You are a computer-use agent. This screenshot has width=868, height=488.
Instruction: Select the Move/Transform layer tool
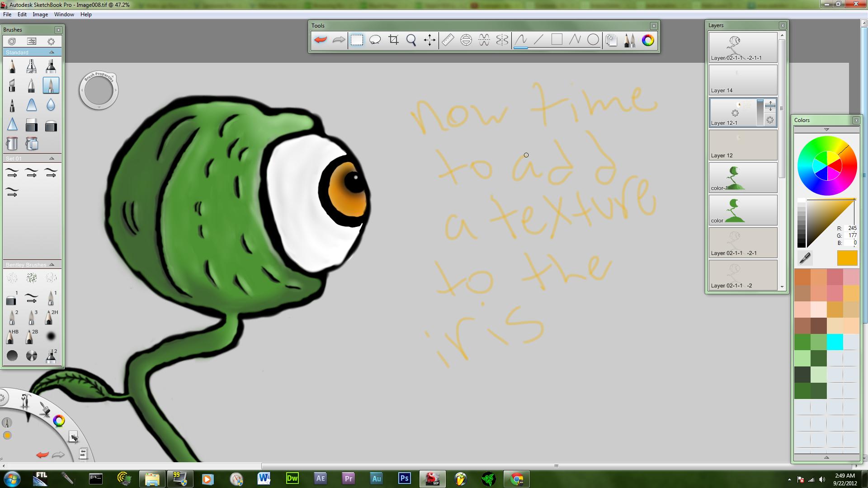429,40
